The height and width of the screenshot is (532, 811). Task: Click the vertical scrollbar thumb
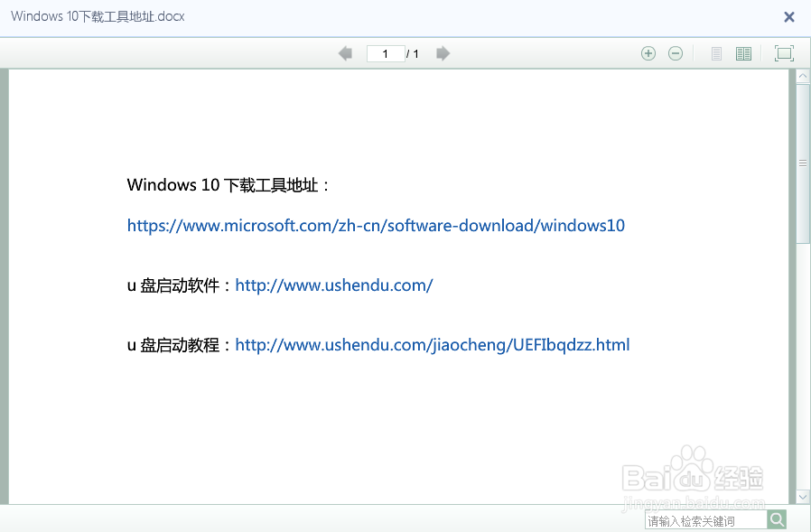click(804, 163)
